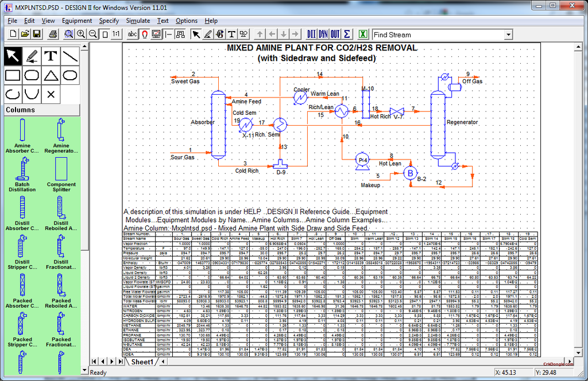Screen dimensions: 588x381
Task: Click the shapes tool toolbar icon
Action: [x=243, y=34]
